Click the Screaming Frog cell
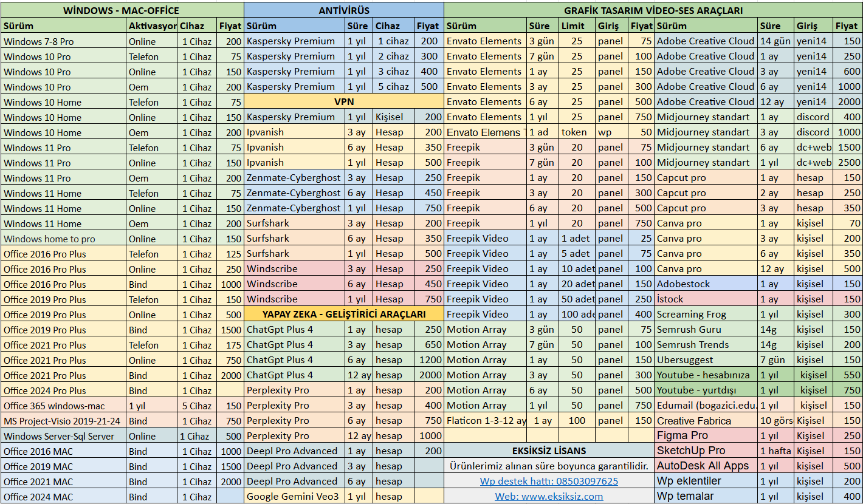This screenshot has height=504, width=863. [706, 314]
